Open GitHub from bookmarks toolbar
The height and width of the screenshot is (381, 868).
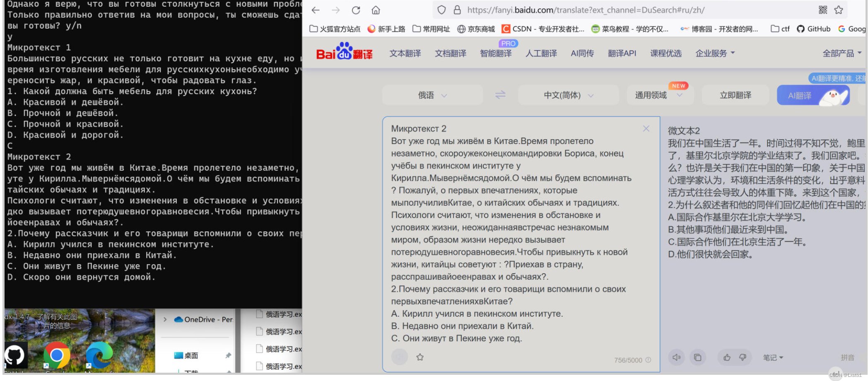coord(813,29)
